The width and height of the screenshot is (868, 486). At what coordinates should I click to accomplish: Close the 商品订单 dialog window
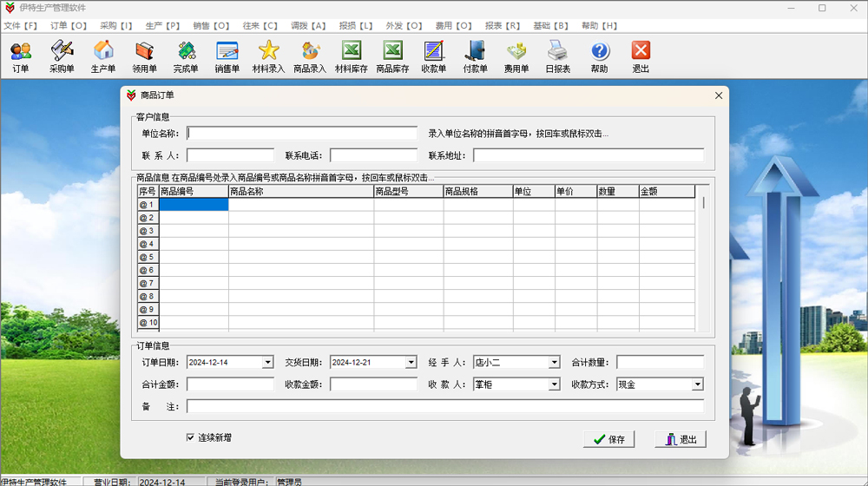point(718,95)
